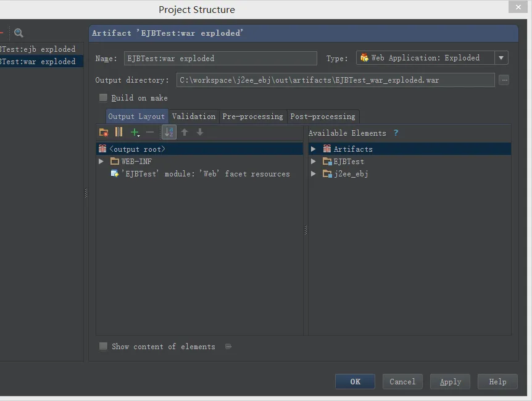
Task: Click the Remove minus icon in layout toolbar
Action: pyautogui.click(x=150, y=132)
